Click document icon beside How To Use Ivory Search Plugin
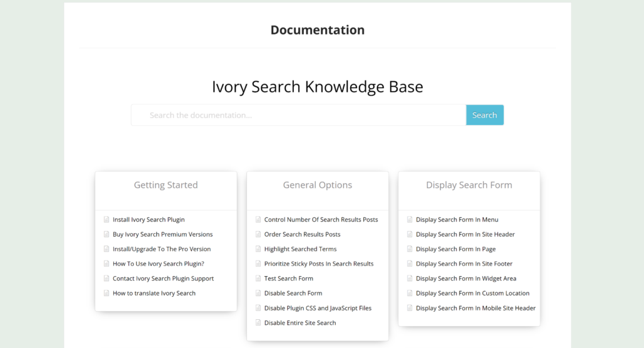644x348 pixels. 106,264
